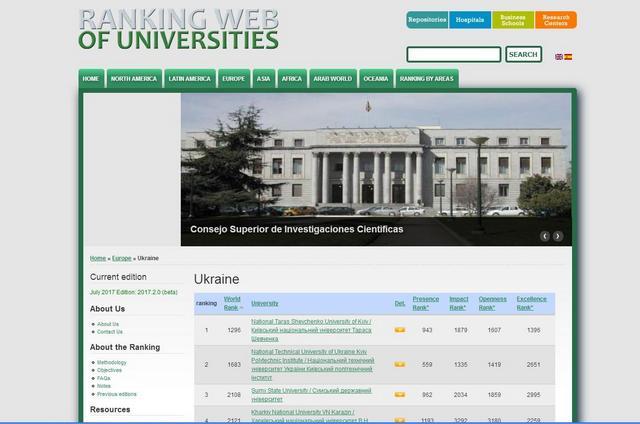The image size is (640, 424).
Task: Open the Repositories ranking button
Action: click(427, 20)
